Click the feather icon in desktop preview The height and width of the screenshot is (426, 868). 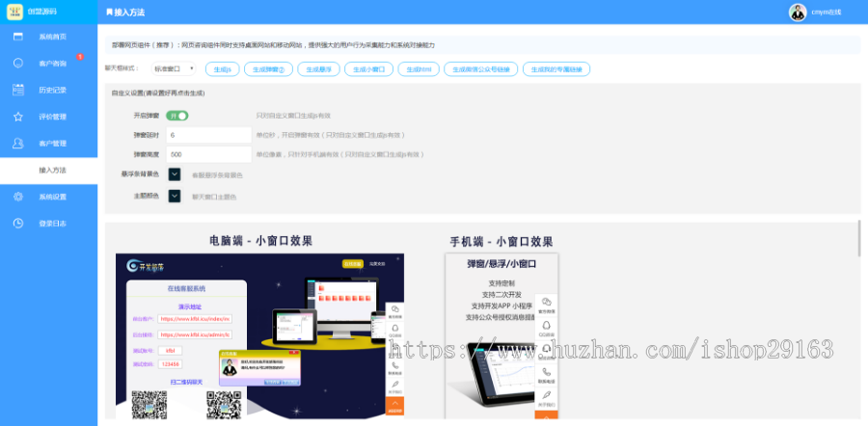pyautogui.click(x=394, y=385)
